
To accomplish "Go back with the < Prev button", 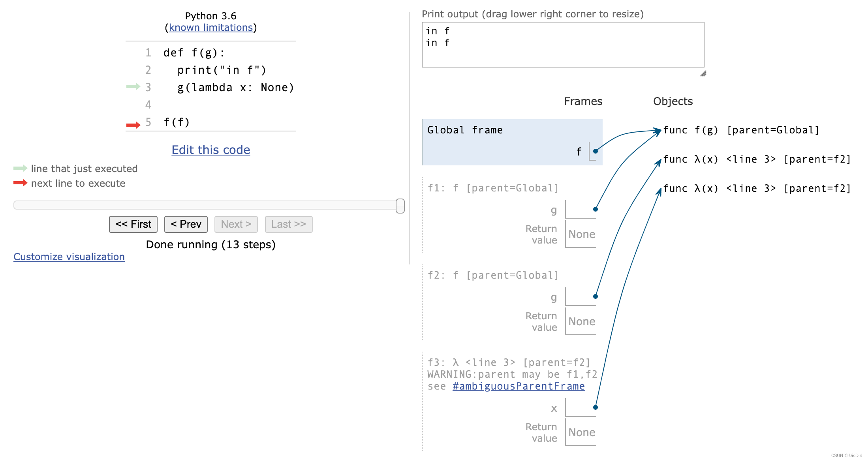I will [186, 224].
